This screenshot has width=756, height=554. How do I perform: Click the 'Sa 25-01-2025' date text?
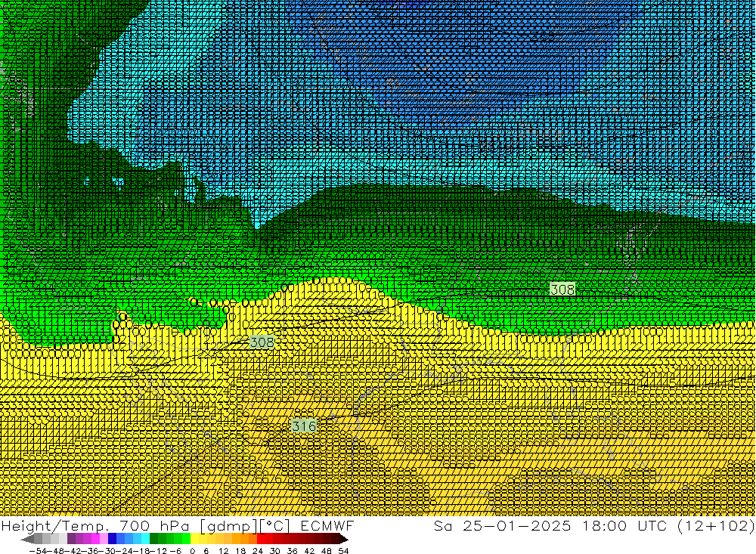(x=503, y=525)
